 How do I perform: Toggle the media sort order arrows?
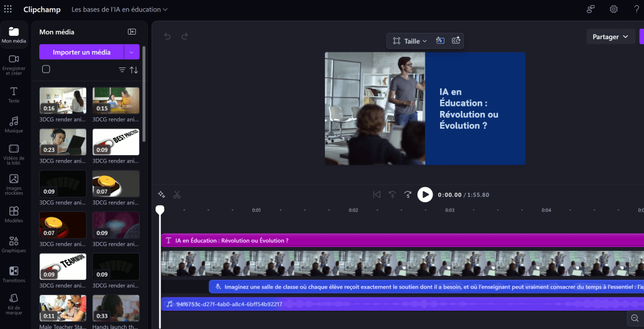click(x=133, y=70)
